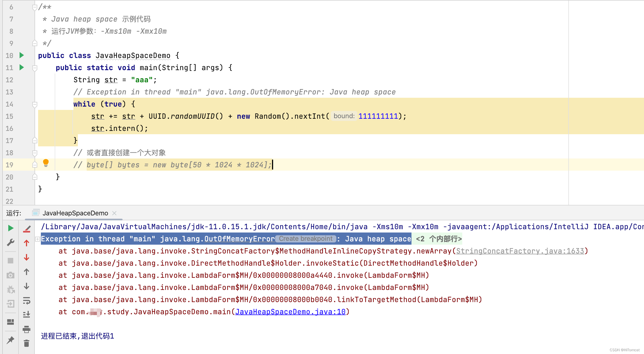The image size is (644, 354).
Task: Close the JavaHeapSpaceDemo run tab
Action: click(x=114, y=213)
